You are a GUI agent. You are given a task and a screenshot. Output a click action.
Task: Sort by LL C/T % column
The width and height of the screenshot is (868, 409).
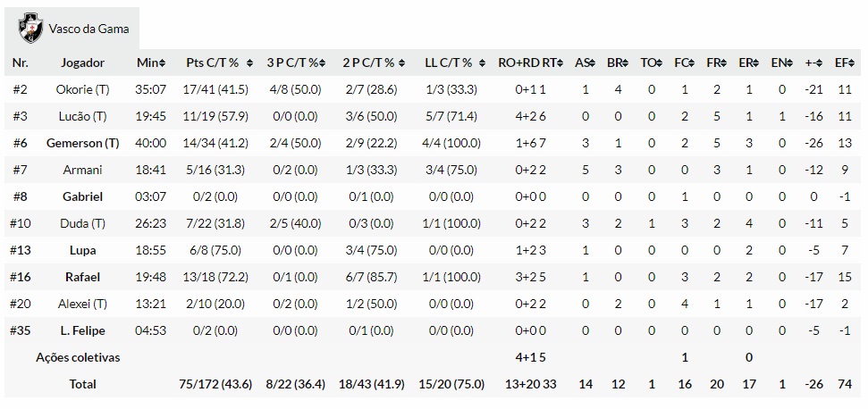pos(452,63)
